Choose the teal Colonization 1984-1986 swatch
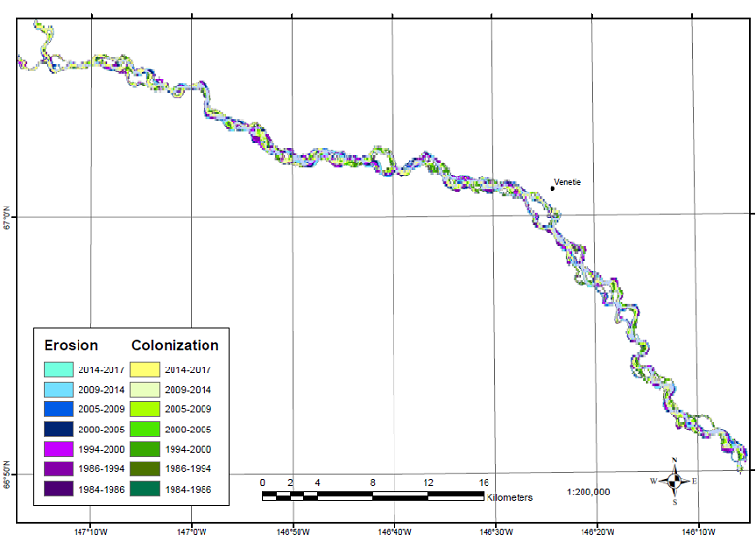Screen dimensions: 756x542 144,489
